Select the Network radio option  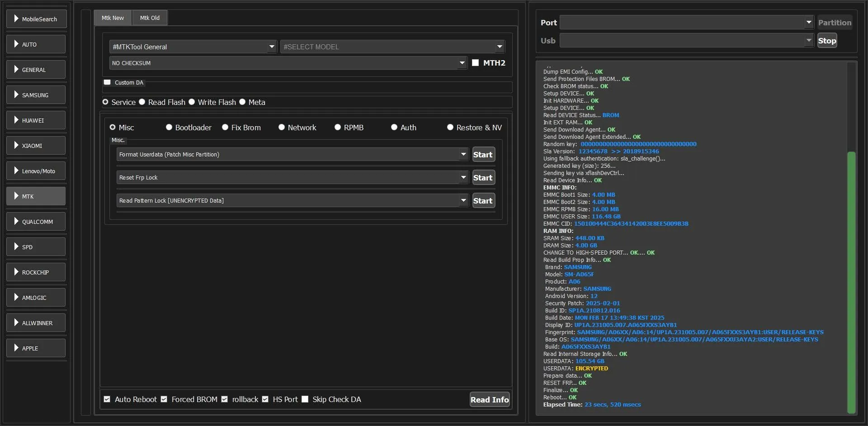(x=282, y=128)
